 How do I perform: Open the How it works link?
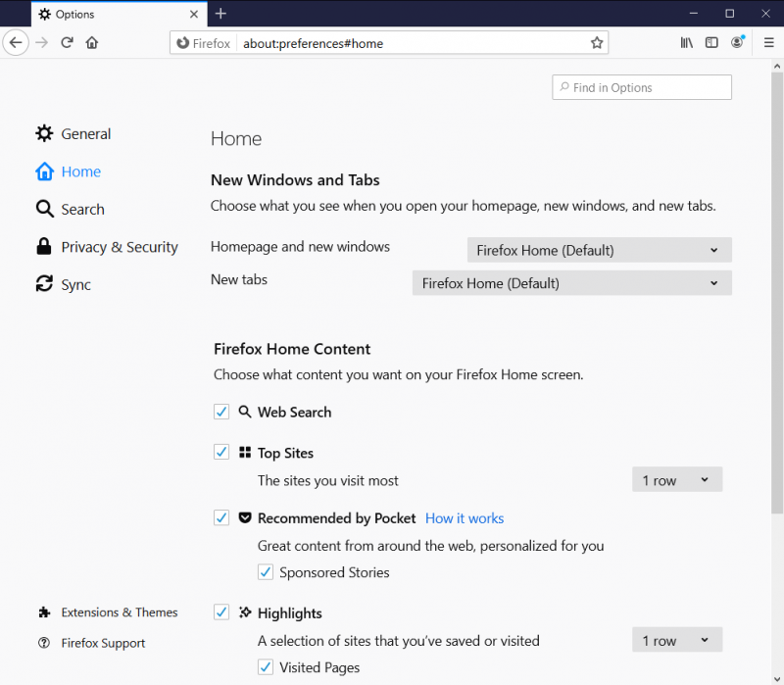465,518
